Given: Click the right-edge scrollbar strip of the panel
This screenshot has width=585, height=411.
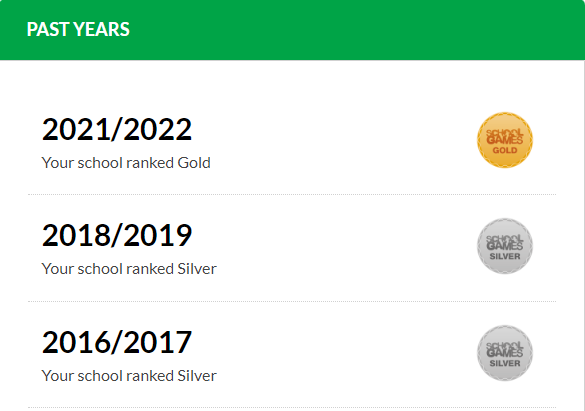Looking at the screenshot, I should click(x=583, y=235).
